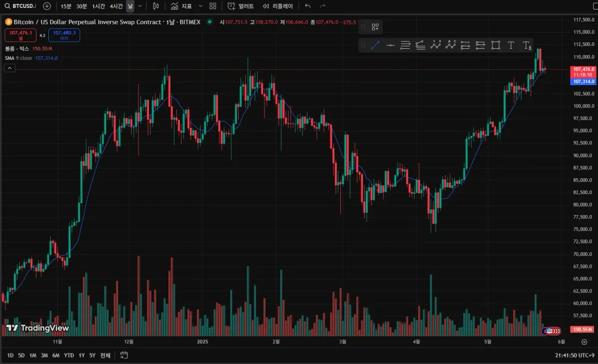Image resolution: width=598 pixels, height=364 pixels.
Task: Set date range to YTD
Action: [69, 355]
